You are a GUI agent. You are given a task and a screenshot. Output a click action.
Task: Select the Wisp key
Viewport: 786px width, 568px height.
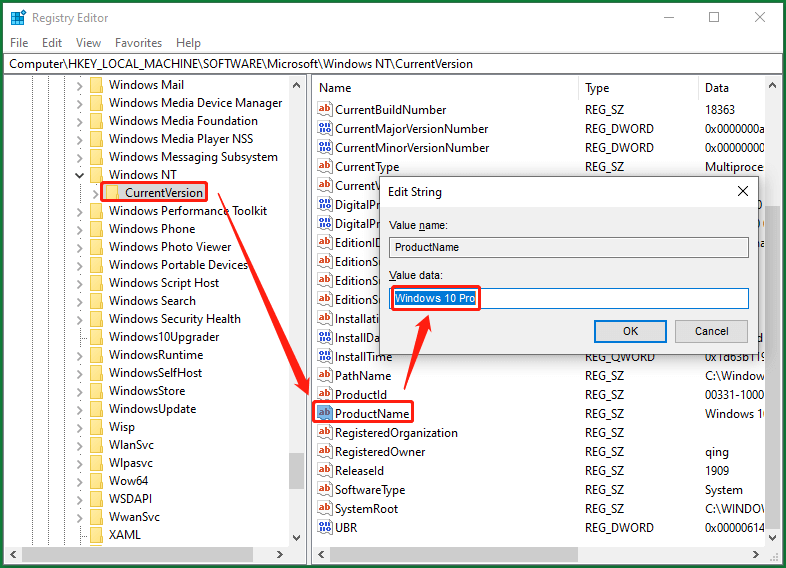122,427
